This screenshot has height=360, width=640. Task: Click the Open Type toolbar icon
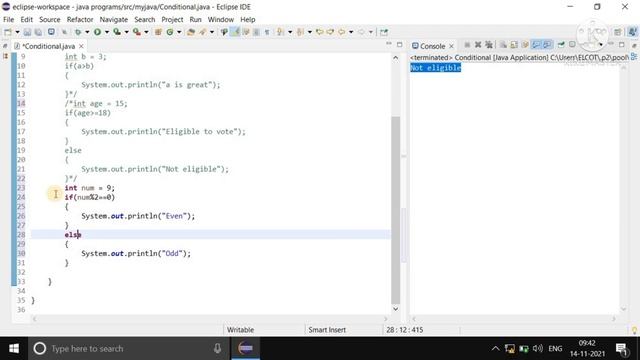click(191, 32)
